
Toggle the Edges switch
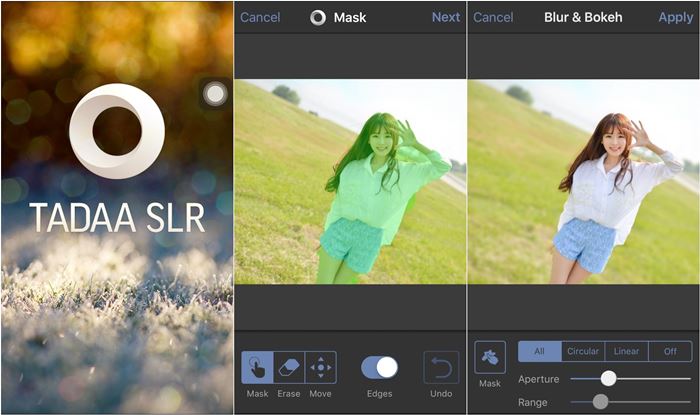point(379,368)
